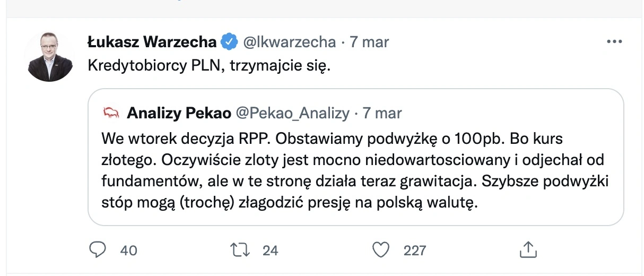
Task: Click the blue verified badge
Action: coord(229,42)
